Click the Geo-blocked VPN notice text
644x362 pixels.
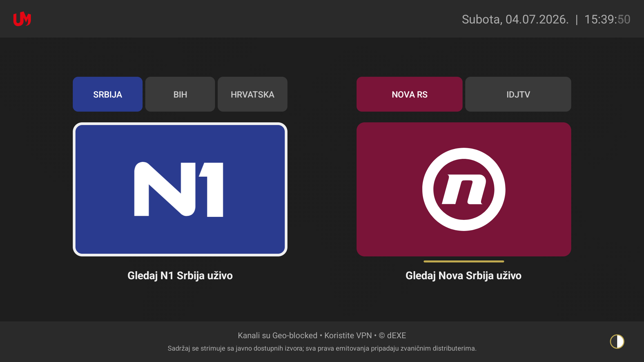click(x=322, y=336)
